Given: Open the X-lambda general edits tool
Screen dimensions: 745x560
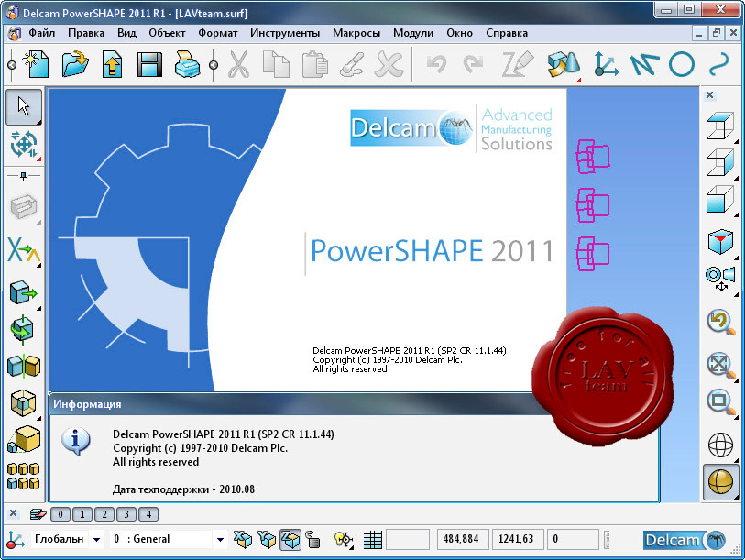Looking at the screenshot, I should [24, 249].
